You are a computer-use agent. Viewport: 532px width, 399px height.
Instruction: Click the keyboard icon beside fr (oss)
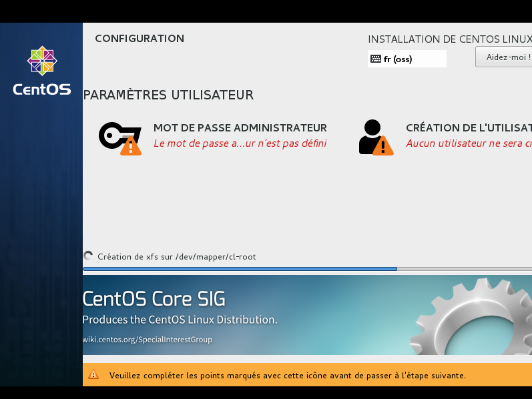tap(376, 59)
